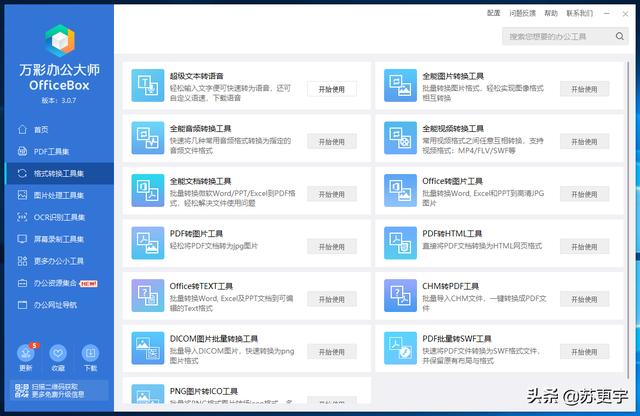This screenshot has height=416, width=640.
Task: Start using 超级文本转语音 via 开始使用
Action: pyautogui.click(x=332, y=89)
